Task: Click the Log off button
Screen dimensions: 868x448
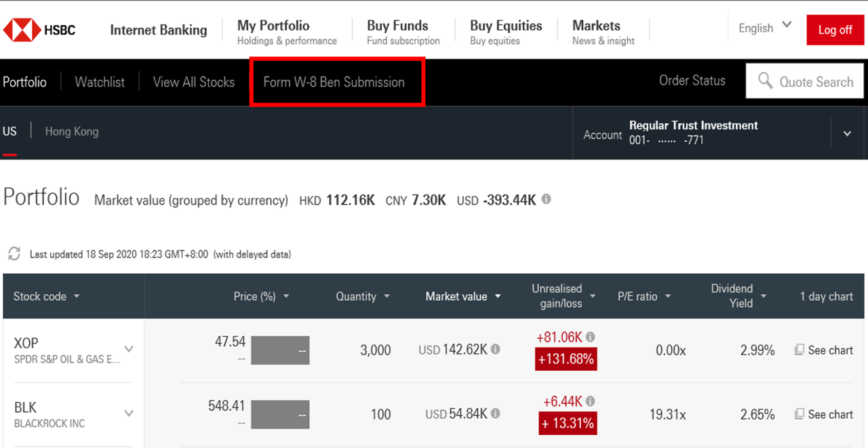Action: point(835,30)
